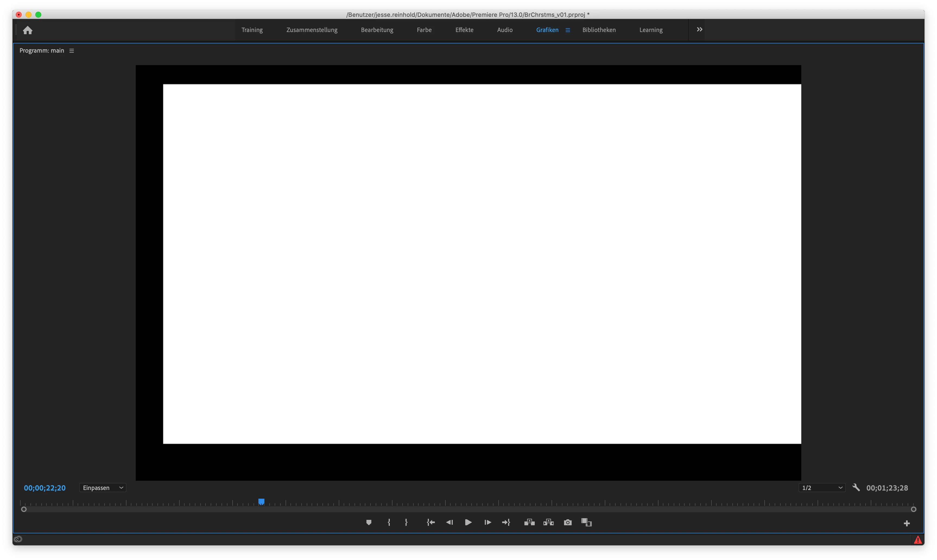Step forward one frame
The width and height of the screenshot is (937, 560).
[488, 522]
